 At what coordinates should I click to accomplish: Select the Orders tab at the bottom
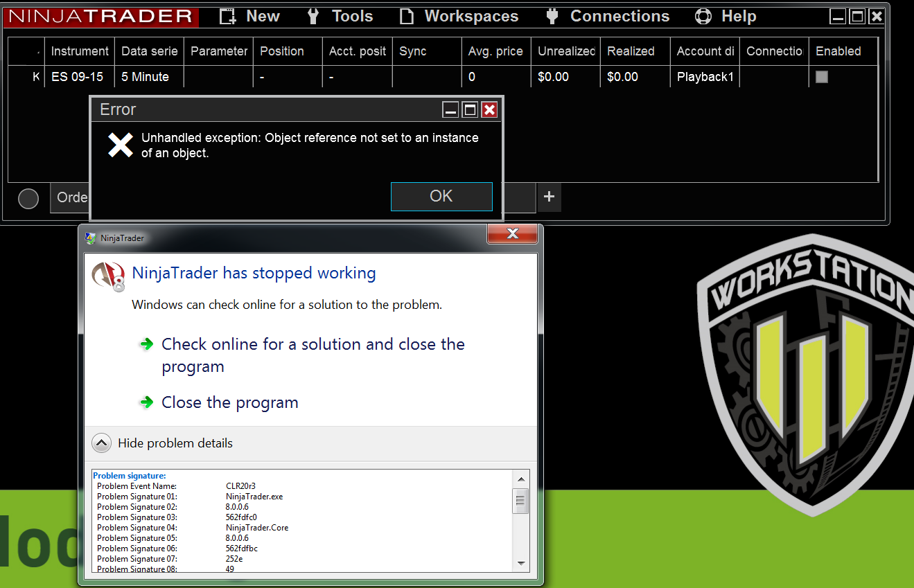point(71,197)
